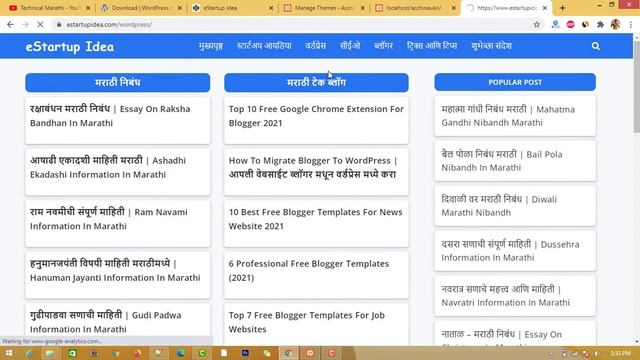Image resolution: width=640 pixels, height=360 pixels.
Task: Switch to the Technical Marathi YouTube tab
Action: [x=49, y=8]
